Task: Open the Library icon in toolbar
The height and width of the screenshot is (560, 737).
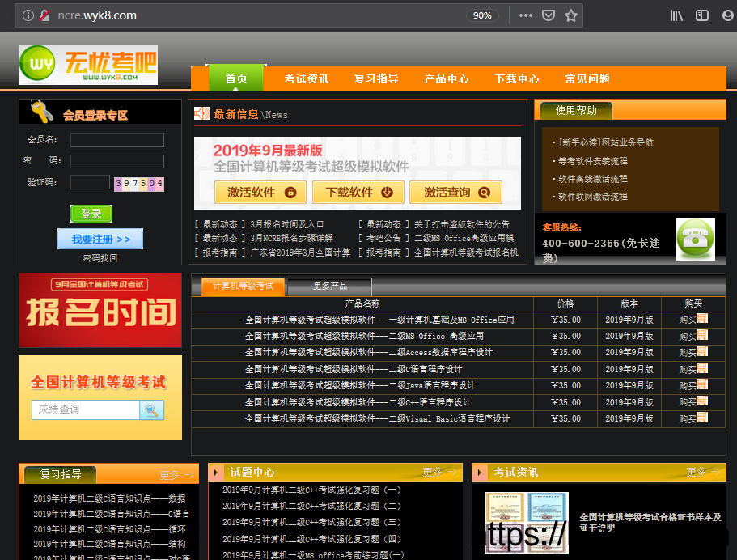Action: (676, 15)
